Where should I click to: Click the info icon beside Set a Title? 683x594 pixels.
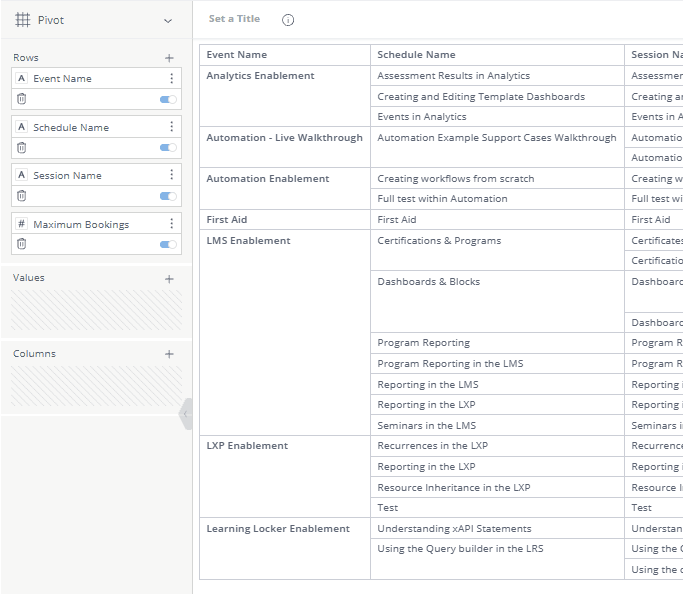point(288,20)
